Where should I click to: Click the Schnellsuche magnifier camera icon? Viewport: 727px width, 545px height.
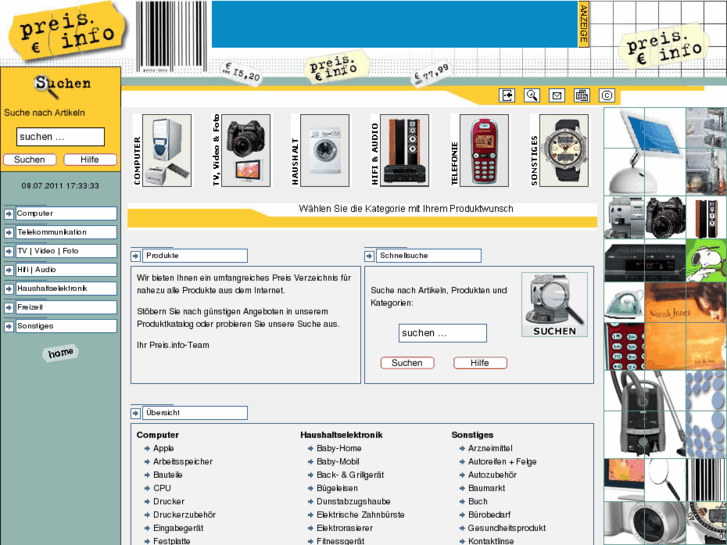tap(554, 305)
